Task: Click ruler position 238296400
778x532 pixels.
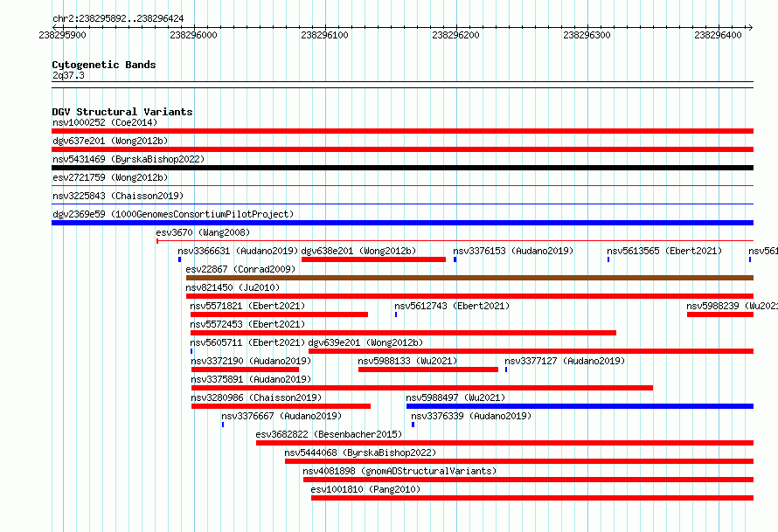Action: click(x=718, y=35)
